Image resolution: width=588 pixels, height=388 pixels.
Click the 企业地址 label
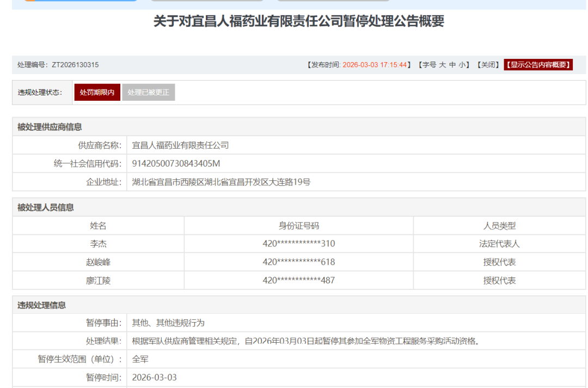[x=104, y=182]
